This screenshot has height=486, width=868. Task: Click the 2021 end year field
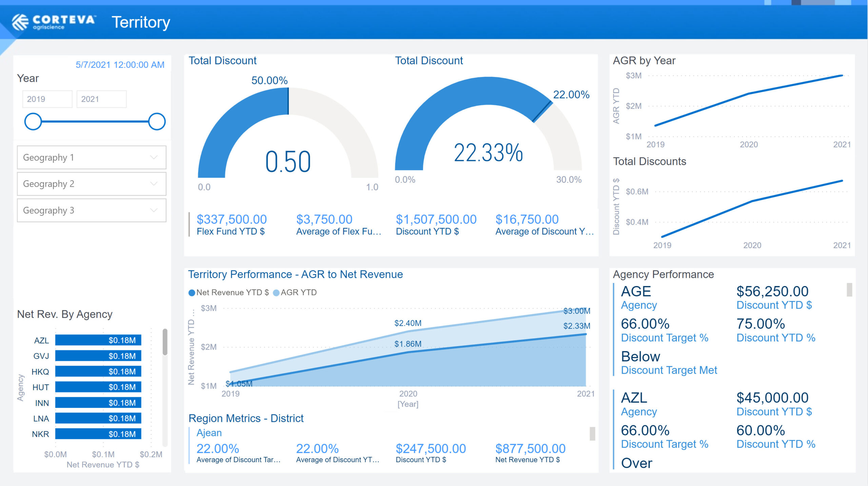click(x=101, y=99)
